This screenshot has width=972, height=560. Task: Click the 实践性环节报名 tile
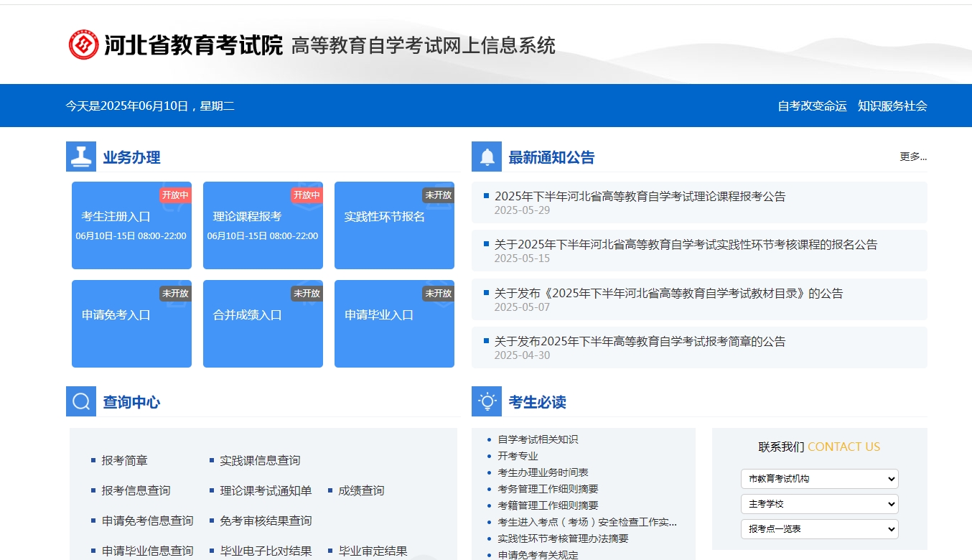click(394, 225)
